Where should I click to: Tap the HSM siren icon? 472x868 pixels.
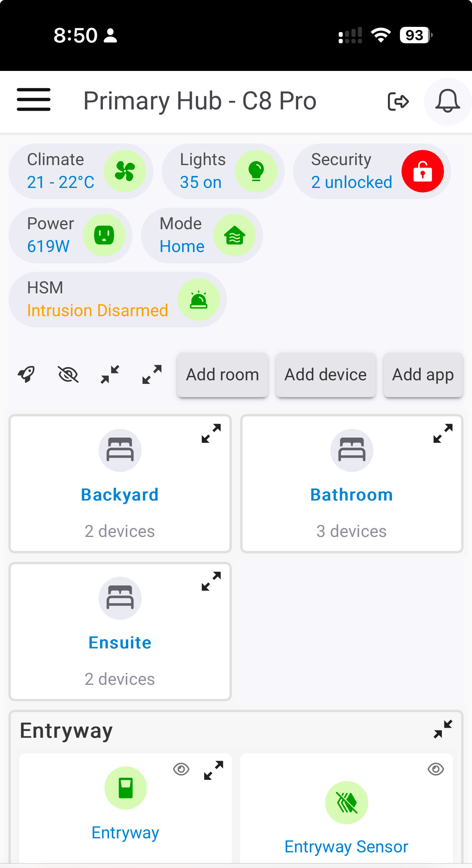pyautogui.click(x=199, y=299)
